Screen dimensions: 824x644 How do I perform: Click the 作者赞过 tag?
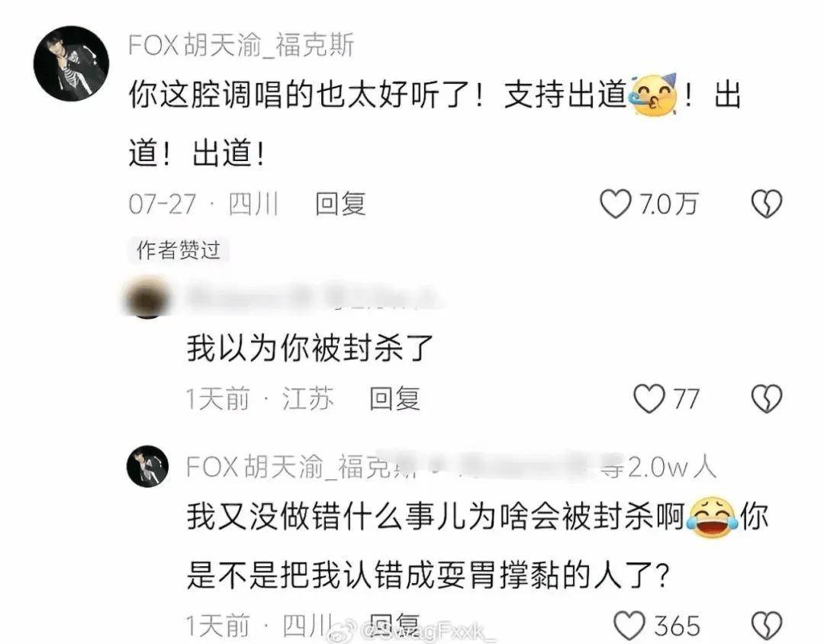[178, 250]
